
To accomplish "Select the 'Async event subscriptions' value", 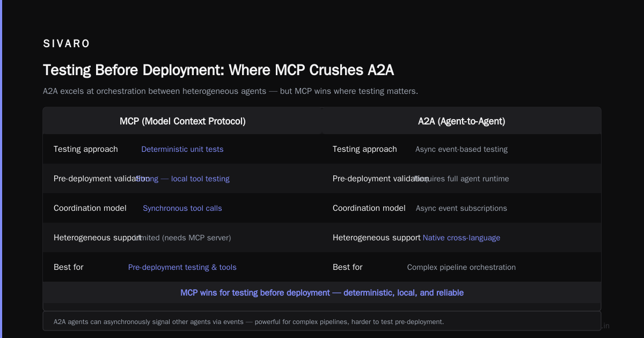I will (462, 208).
